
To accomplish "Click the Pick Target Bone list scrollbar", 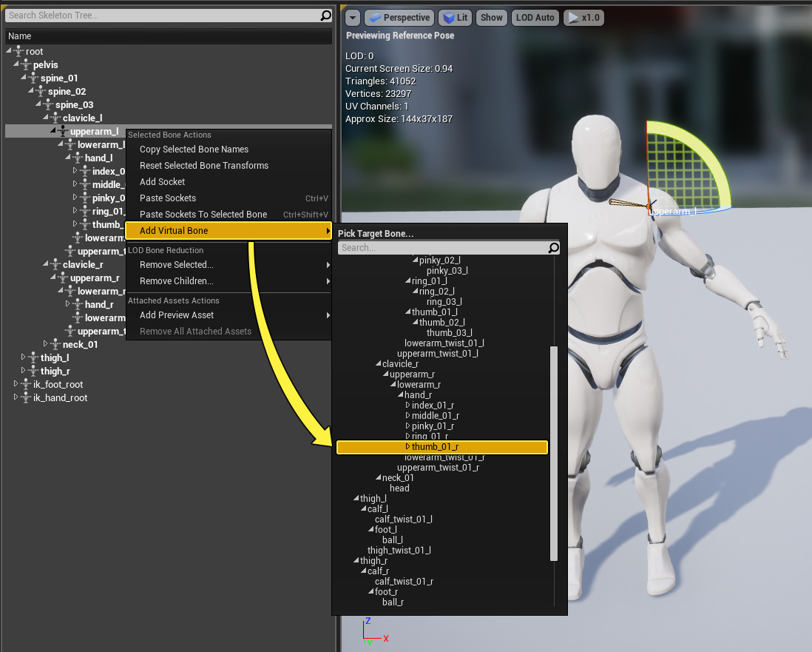I will click(554, 451).
